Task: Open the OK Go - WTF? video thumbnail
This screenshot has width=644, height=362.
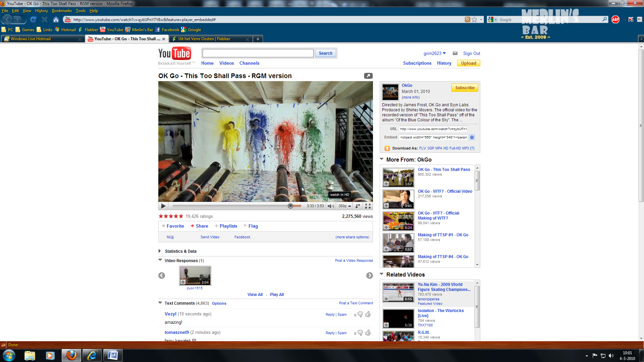Action: [398, 199]
